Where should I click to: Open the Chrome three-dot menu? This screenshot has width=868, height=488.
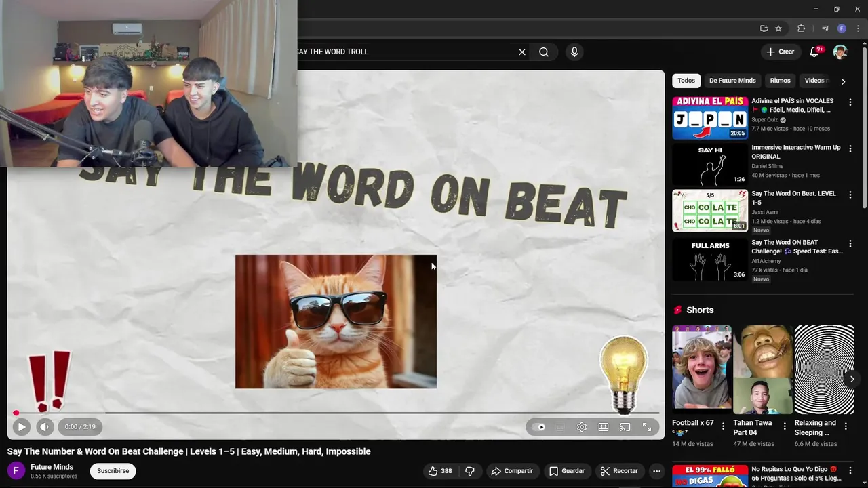point(858,28)
